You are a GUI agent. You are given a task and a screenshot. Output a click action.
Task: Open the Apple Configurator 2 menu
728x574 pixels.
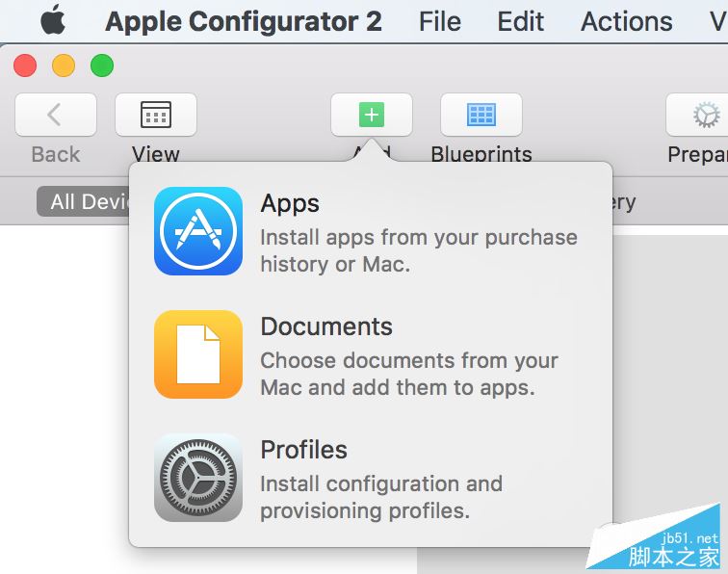(x=244, y=21)
